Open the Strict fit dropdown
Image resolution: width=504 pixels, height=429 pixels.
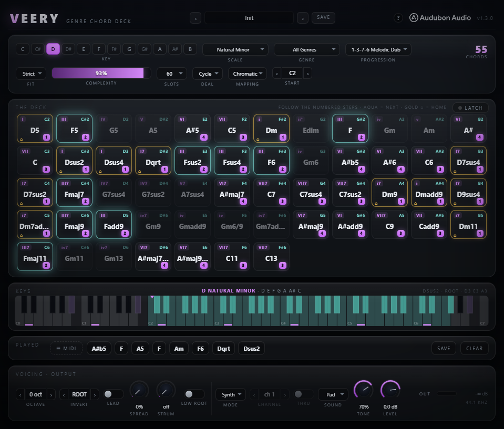pyautogui.click(x=31, y=74)
